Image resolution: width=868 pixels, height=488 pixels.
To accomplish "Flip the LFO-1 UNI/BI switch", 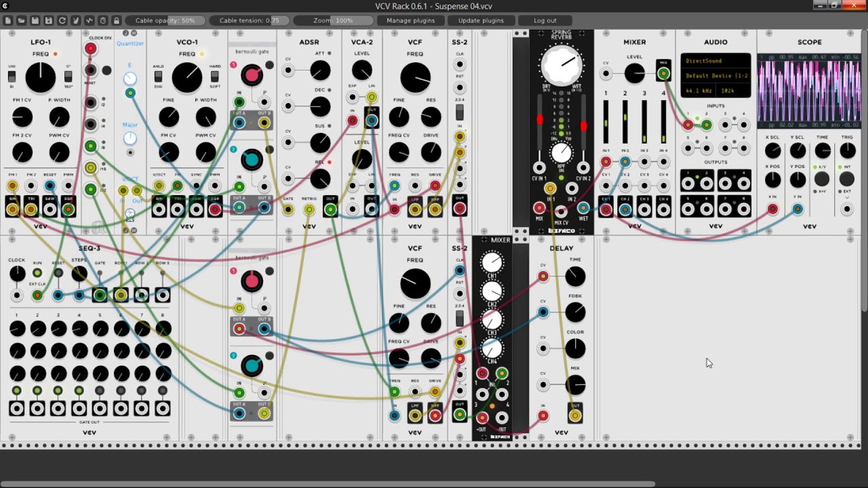I will point(12,77).
